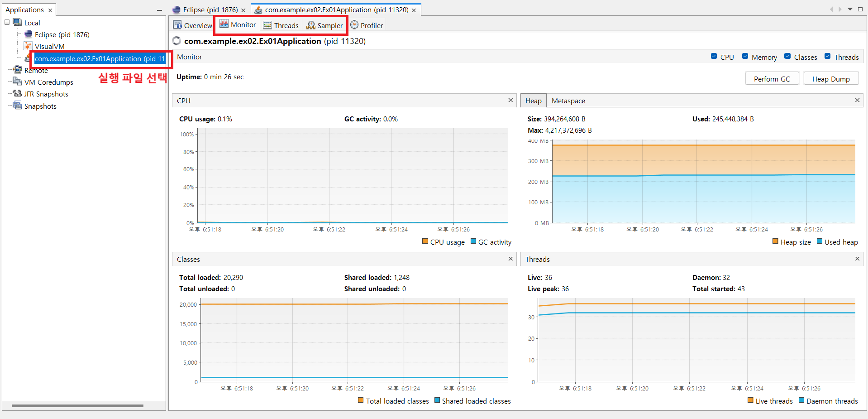Click the 'GC activity: 0.0%' value
Image resolution: width=868 pixels, height=419 pixels.
tap(371, 119)
